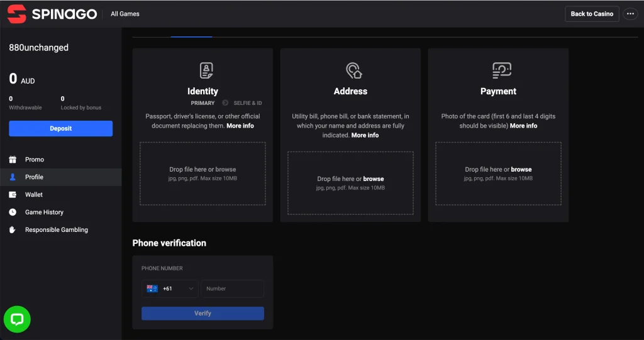644x340 pixels.
Task: Click the Address heading
Action: tap(350, 91)
